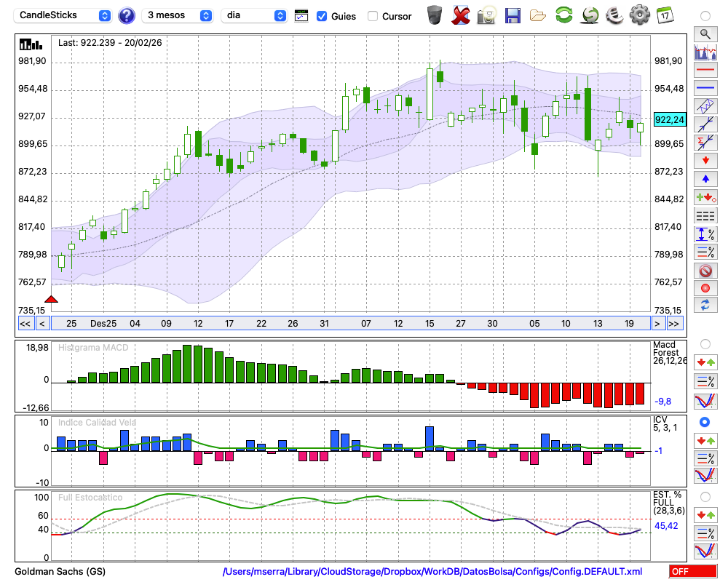The image size is (728, 582).
Task: Click the mini chart window icon
Action: pyautogui.click(x=301, y=16)
